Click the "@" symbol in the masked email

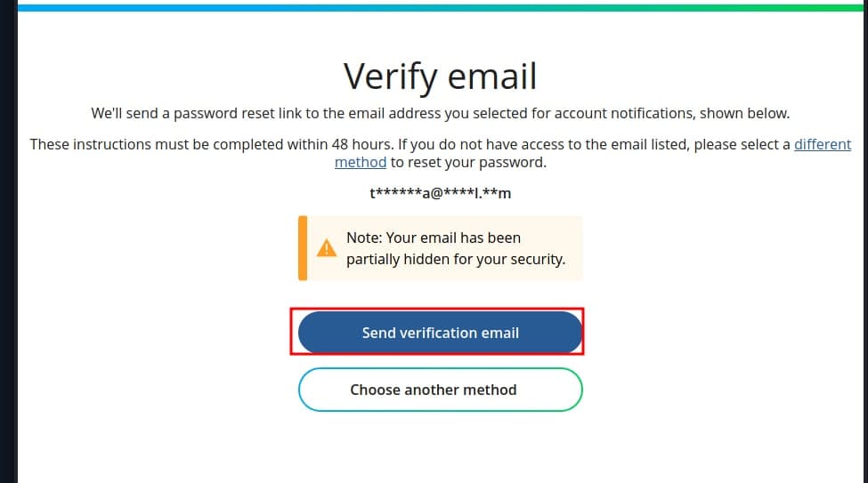[442, 192]
